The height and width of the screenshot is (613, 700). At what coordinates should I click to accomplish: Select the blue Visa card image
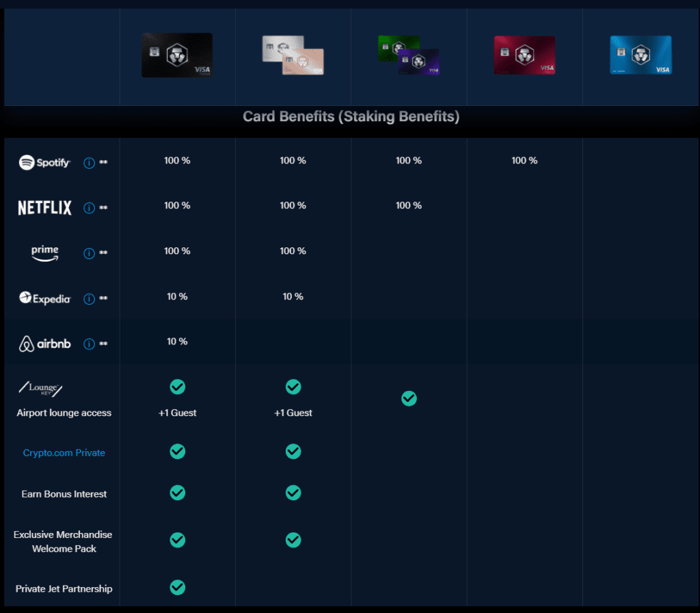tap(641, 55)
